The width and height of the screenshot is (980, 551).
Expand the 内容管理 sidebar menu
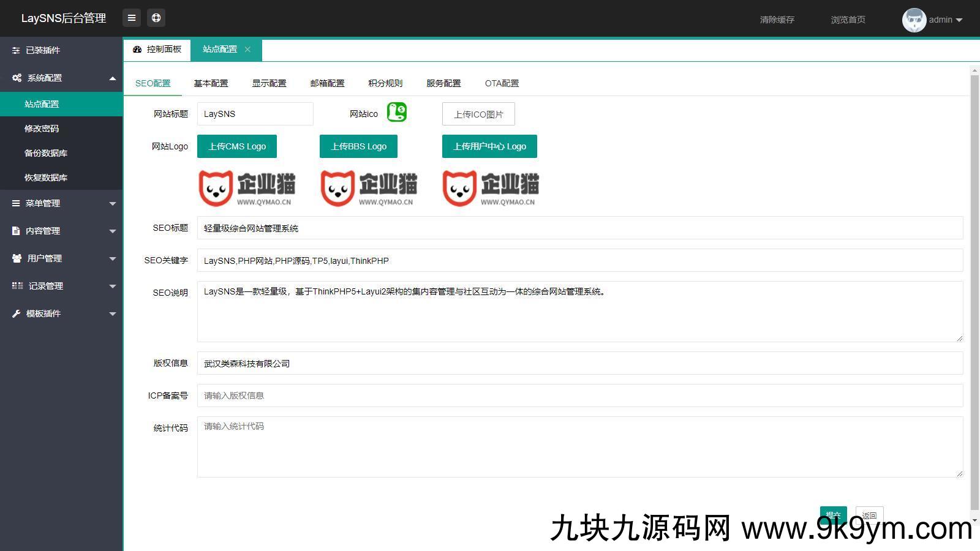(x=61, y=231)
